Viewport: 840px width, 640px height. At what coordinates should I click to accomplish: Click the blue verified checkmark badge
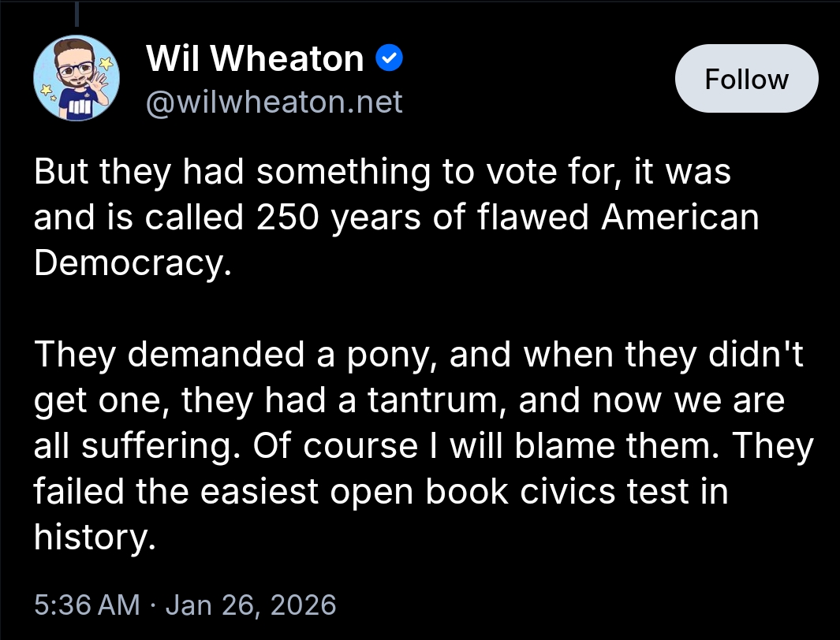point(390,58)
